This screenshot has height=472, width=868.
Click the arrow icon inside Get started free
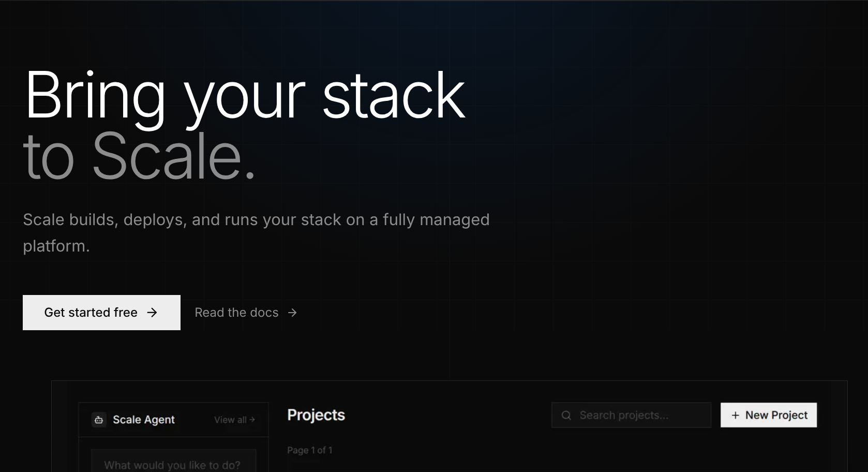click(152, 313)
